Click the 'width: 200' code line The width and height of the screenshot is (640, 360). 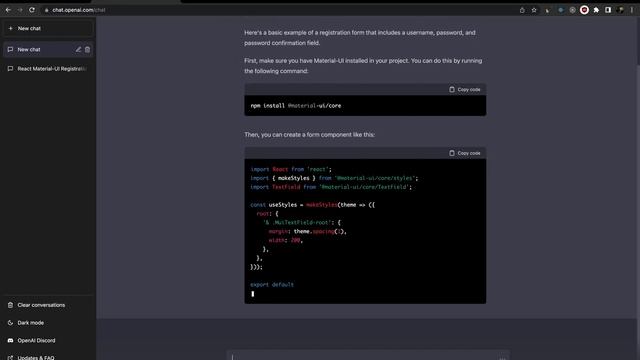point(286,240)
